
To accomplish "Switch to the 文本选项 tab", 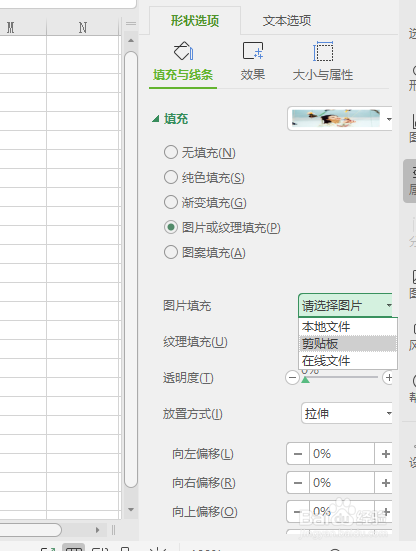I will pos(287,21).
